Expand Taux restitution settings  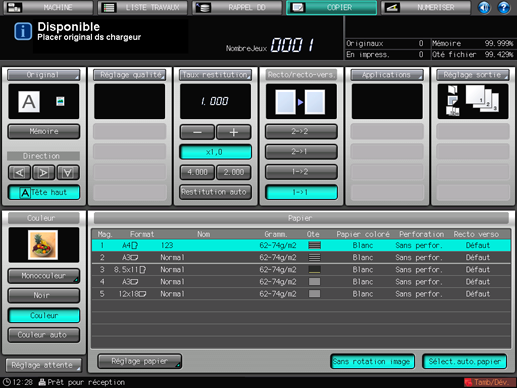tap(215, 75)
